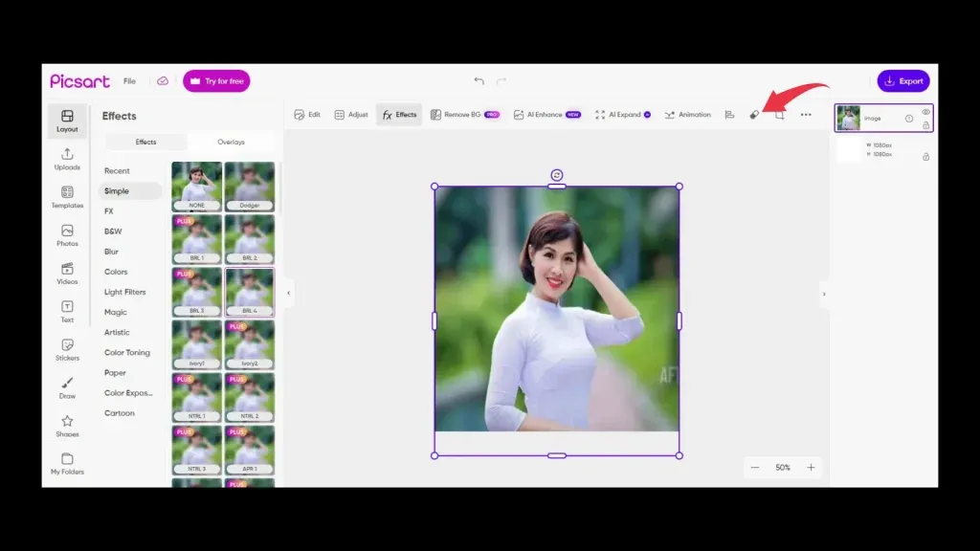The width and height of the screenshot is (980, 551).
Task: Open the align objects tool
Action: click(x=729, y=115)
